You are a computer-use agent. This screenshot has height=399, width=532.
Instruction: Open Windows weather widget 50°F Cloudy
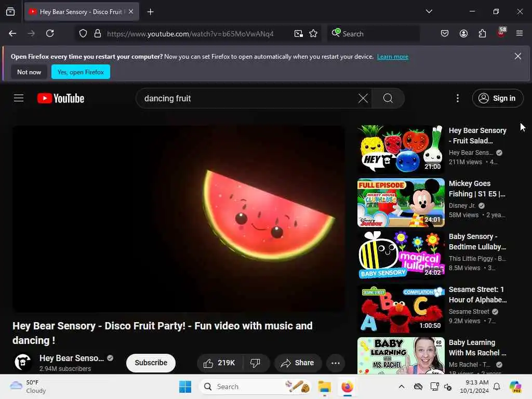[x=28, y=387]
